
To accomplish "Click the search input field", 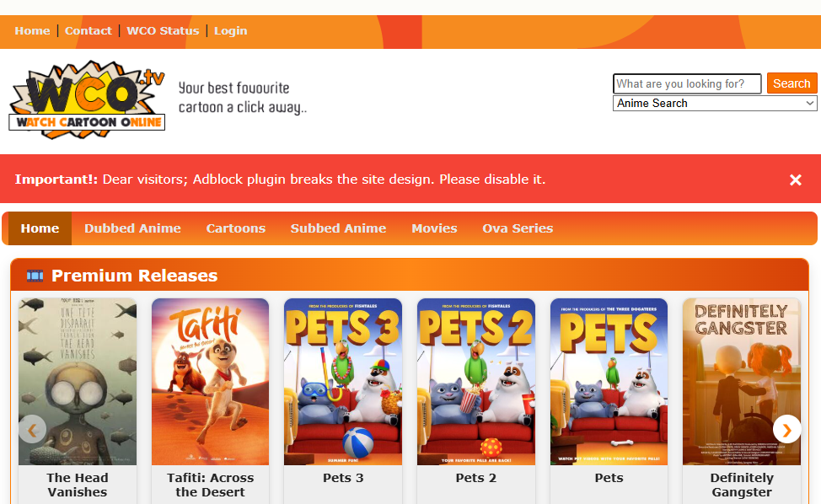I will (x=687, y=83).
